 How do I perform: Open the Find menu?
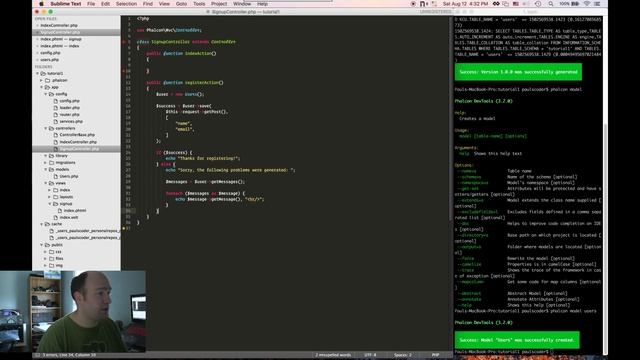click(148, 4)
